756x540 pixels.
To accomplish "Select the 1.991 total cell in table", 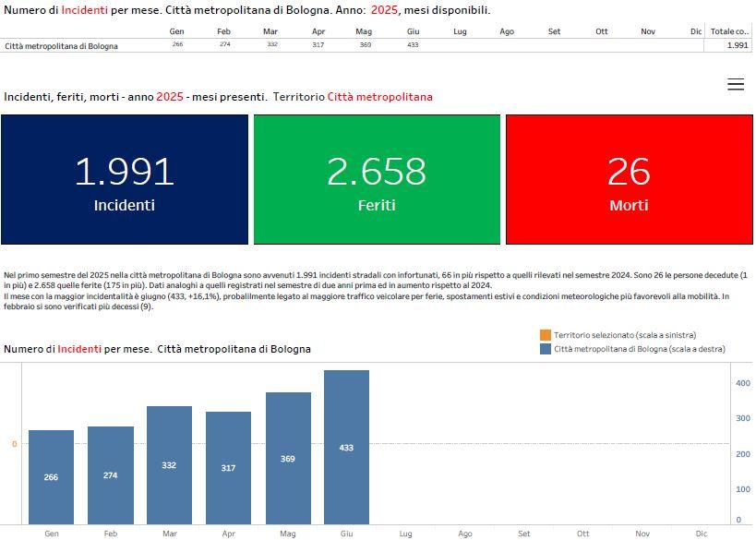I will point(737,45).
